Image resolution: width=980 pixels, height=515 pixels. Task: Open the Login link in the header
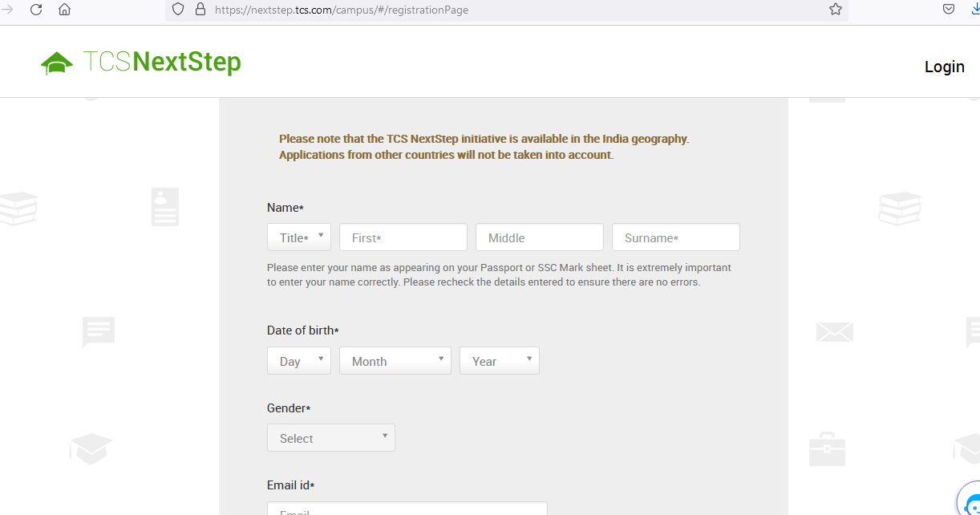(x=944, y=67)
